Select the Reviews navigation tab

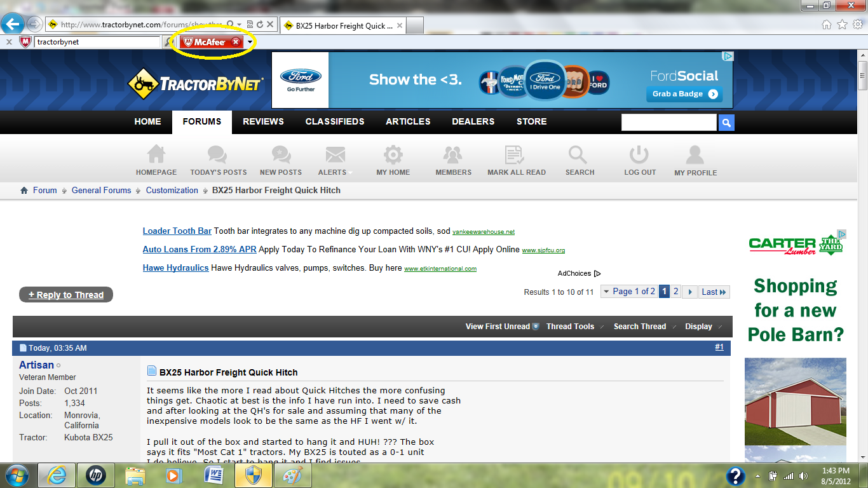[263, 121]
